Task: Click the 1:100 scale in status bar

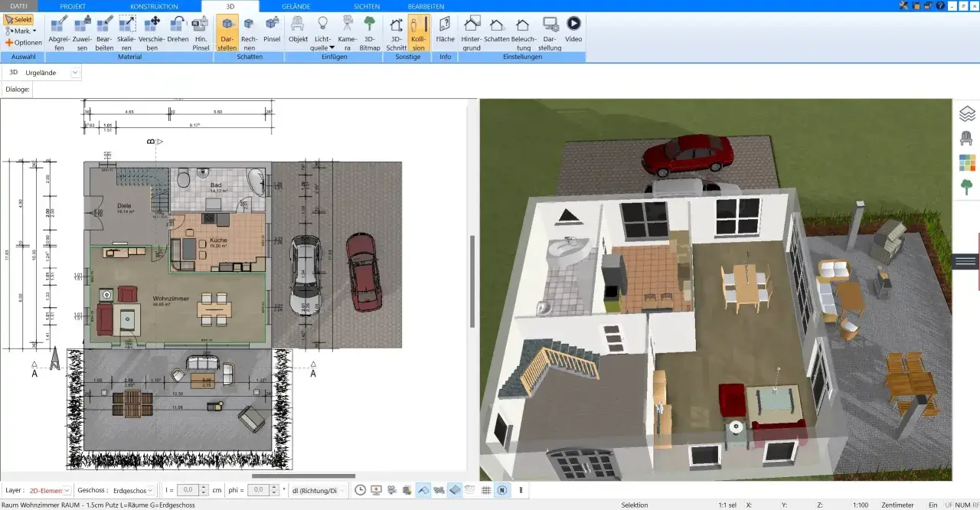Action: [861, 505]
